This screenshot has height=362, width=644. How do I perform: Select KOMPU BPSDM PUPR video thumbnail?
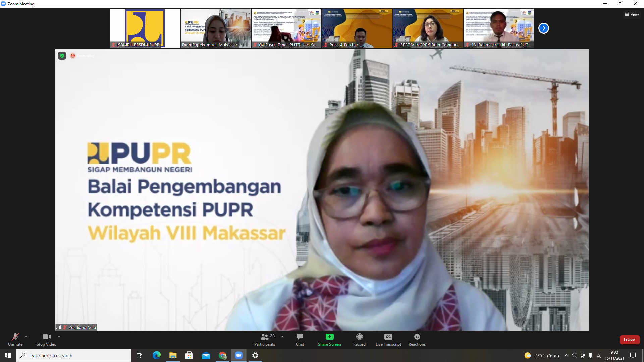point(145,28)
